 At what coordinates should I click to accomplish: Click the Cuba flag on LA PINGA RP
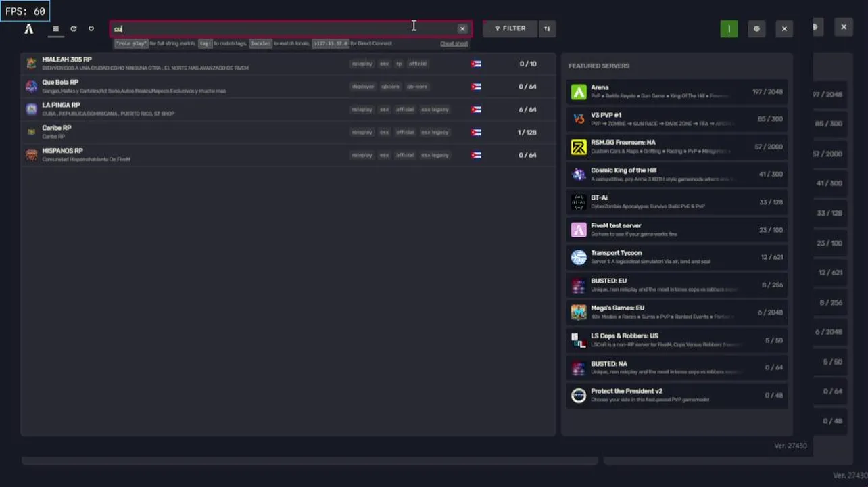point(476,110)
